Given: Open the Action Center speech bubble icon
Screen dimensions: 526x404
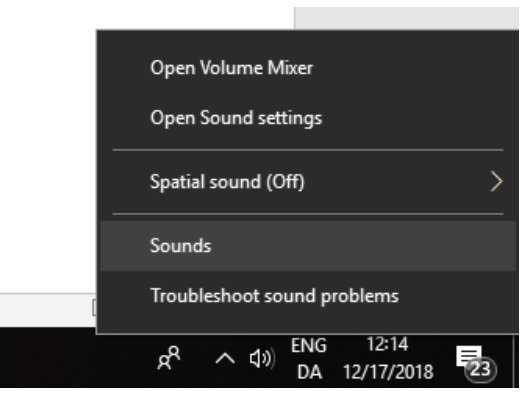Looking at the screenshot, I should coord(469,357).
